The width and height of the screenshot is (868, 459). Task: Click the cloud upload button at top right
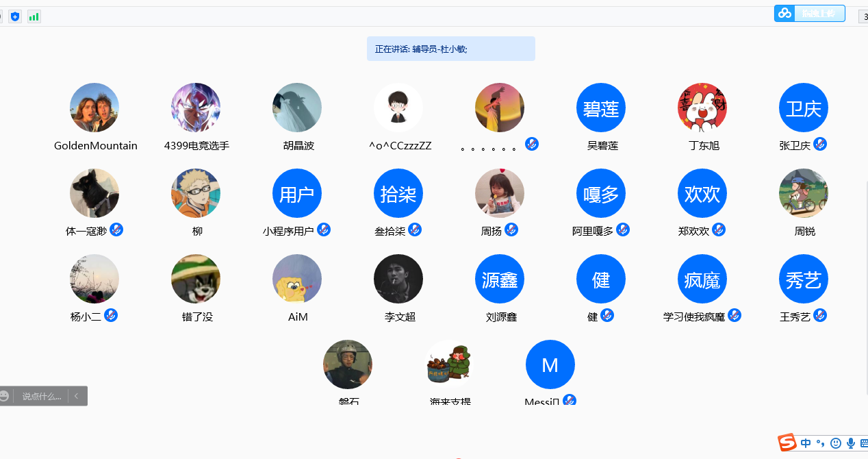[x=809, y=13]
